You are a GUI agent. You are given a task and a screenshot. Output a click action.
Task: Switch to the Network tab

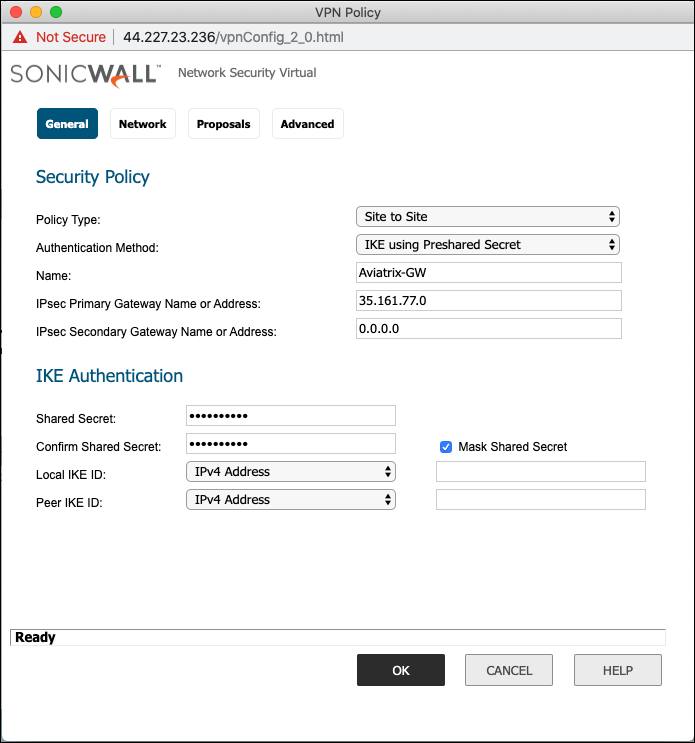pos(142,124)
